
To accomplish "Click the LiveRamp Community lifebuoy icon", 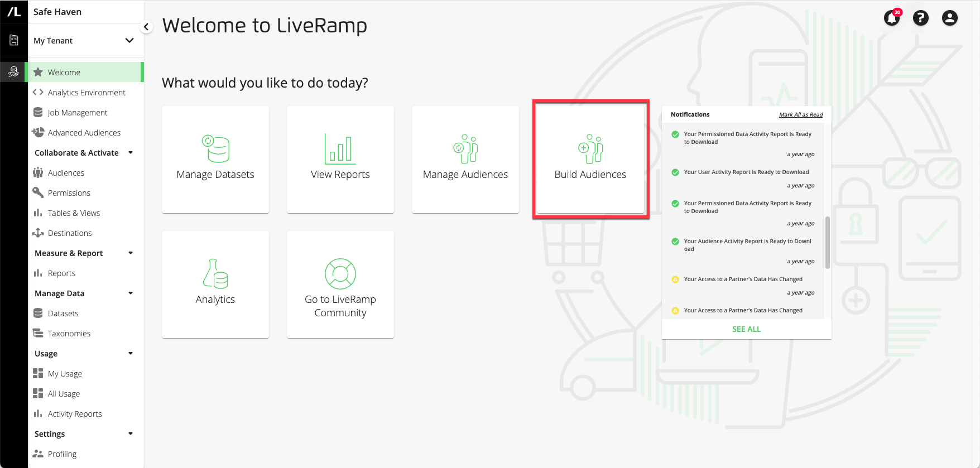I will click(340, 274).
